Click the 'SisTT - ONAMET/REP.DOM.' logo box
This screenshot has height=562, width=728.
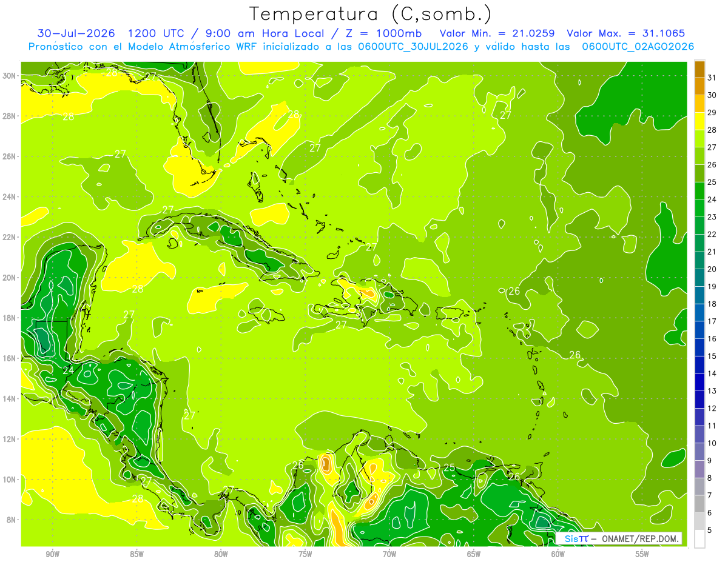pyautogui.click(x=619, y=538)
